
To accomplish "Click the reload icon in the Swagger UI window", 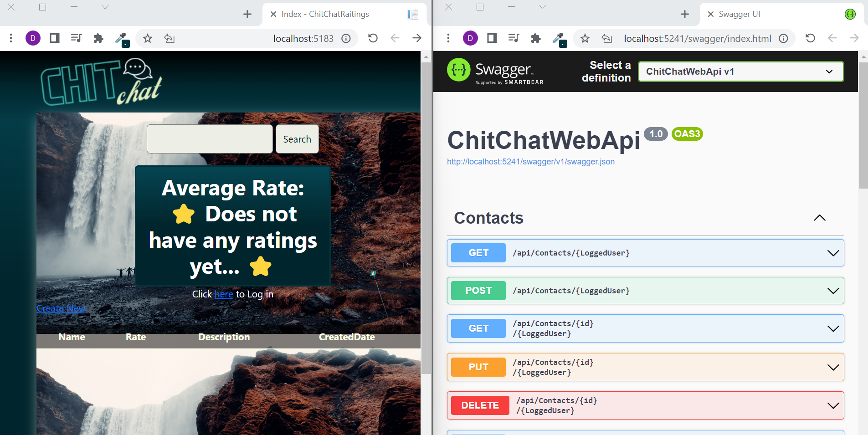I will [810, 38].
